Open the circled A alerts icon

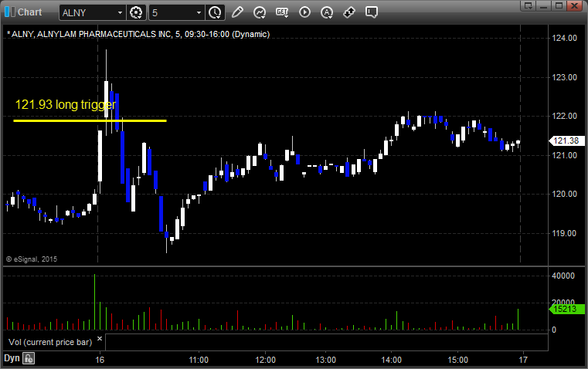(327, 12)
